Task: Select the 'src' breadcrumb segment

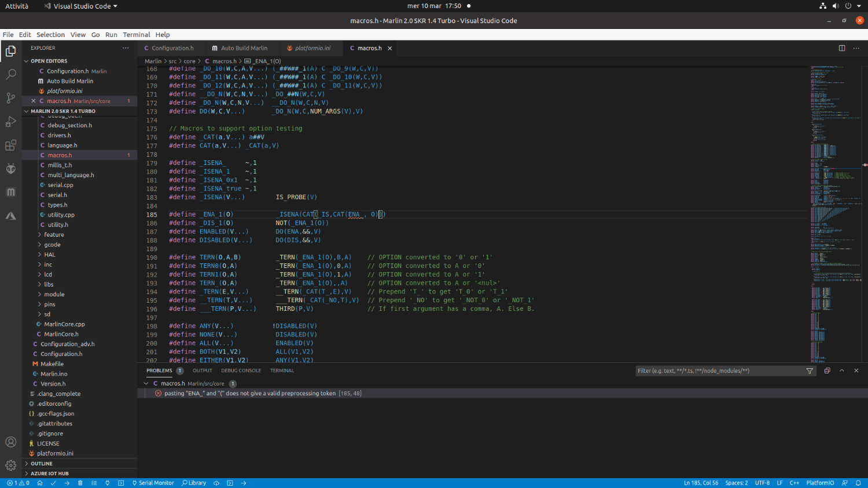Action: point(172,61)
